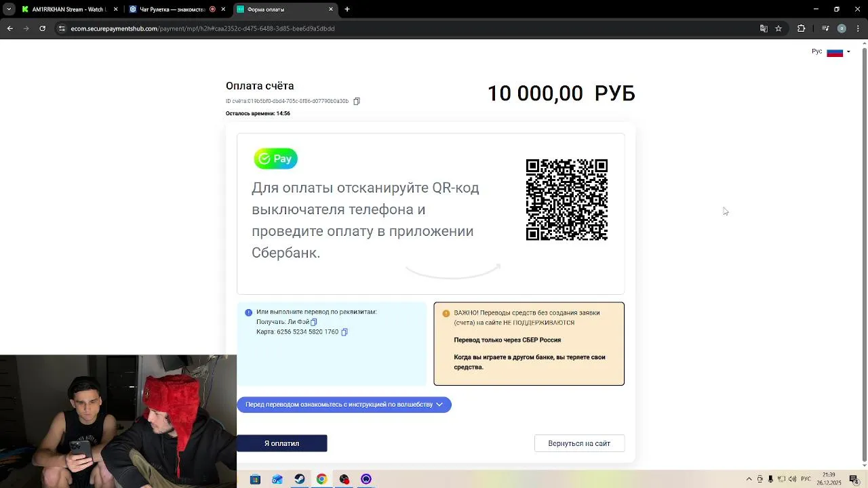Close the Чат Рулетка tab
The image size is (868, 488).
(223, 9)
